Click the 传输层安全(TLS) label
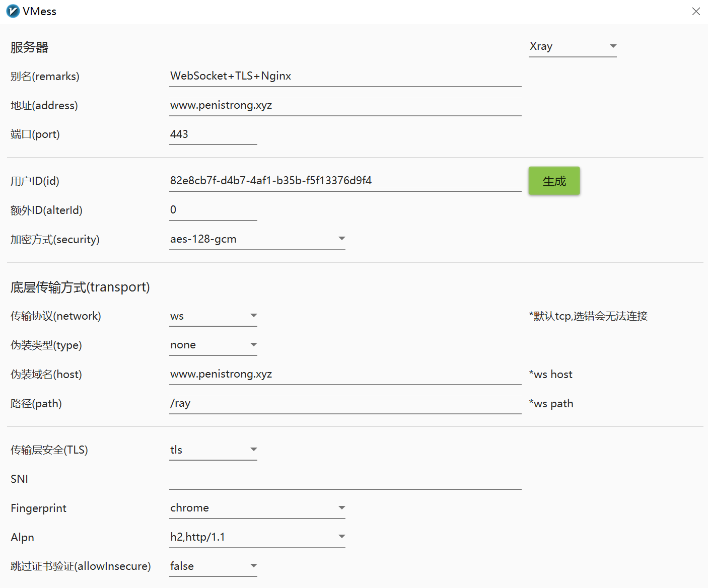 [49, 450]
